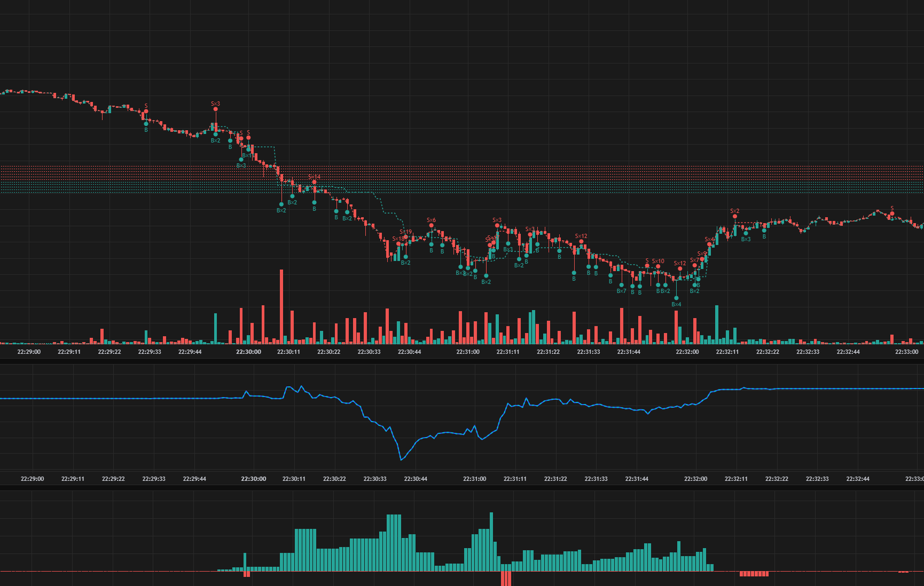The image size is (924, 586).
Task: Click the S×14 sell marker
Action: tap(314, 182)
